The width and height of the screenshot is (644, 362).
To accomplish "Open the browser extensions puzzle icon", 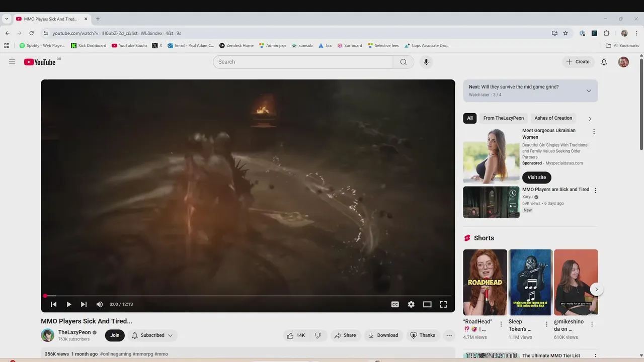I will tap(606, 33).
